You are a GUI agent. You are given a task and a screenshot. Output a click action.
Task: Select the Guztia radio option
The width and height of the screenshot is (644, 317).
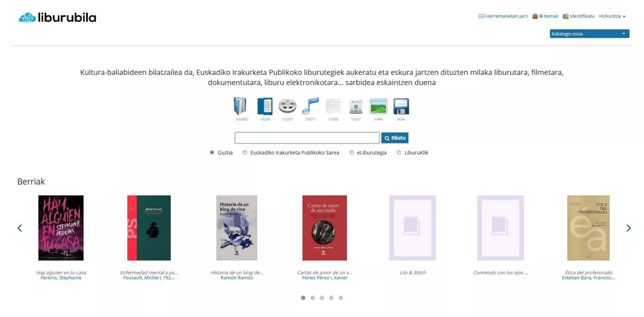pos(212,152)
